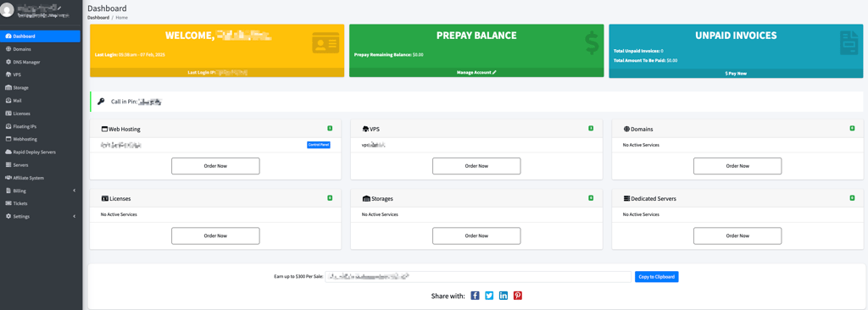Click the dollar sign icon in Prepay Balance

(x=592, y=43)
